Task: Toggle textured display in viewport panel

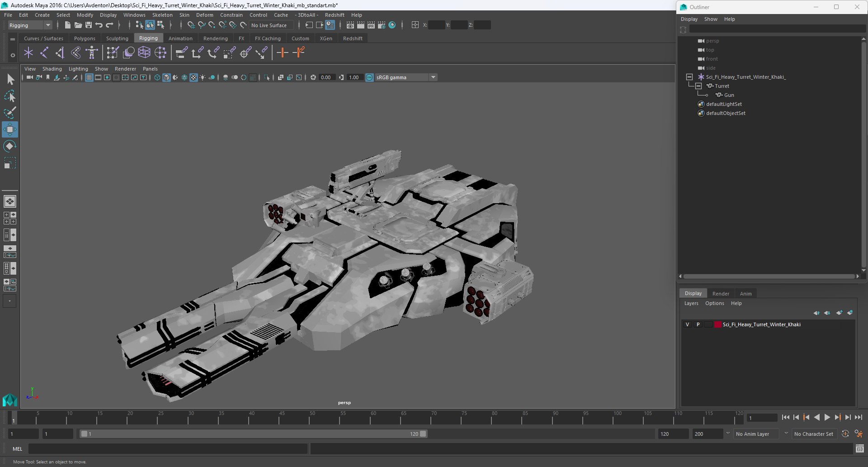Action: (x=193, y=77)
